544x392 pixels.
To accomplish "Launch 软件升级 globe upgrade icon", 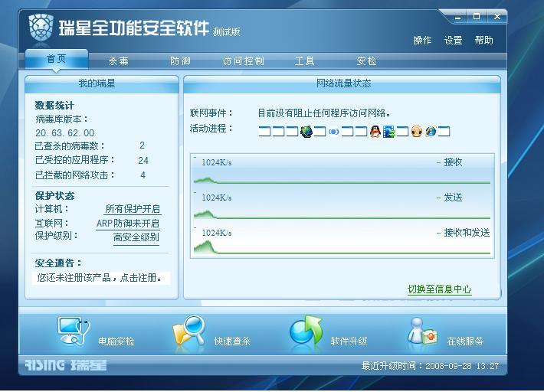I will click(306, 330).
